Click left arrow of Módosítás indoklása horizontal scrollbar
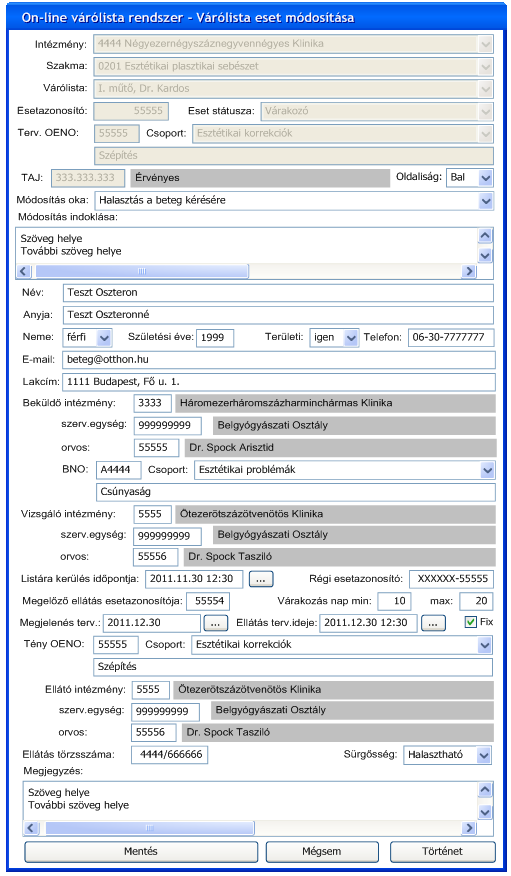Viewport: 511px width, 876px height. [23, 271]
